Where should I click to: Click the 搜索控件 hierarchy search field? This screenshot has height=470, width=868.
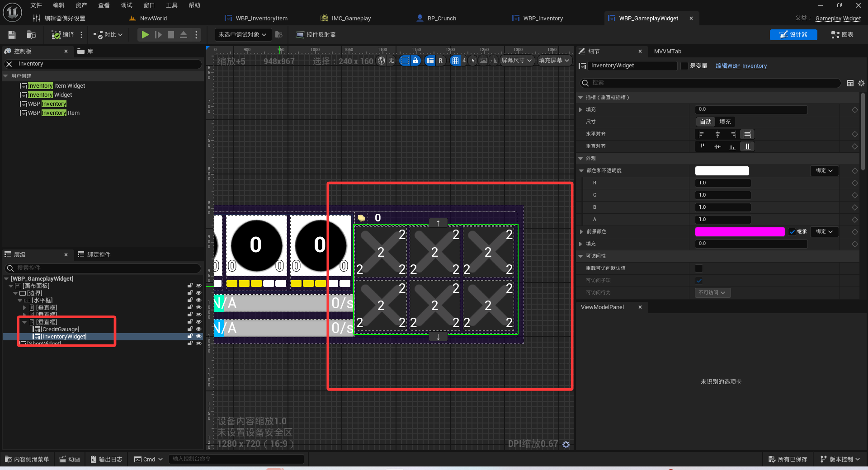[x=103, y=268]
